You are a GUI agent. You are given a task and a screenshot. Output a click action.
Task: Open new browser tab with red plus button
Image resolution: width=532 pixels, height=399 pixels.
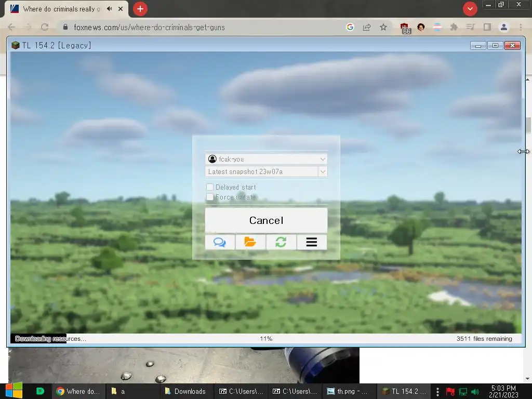click(x=140, y=9)
